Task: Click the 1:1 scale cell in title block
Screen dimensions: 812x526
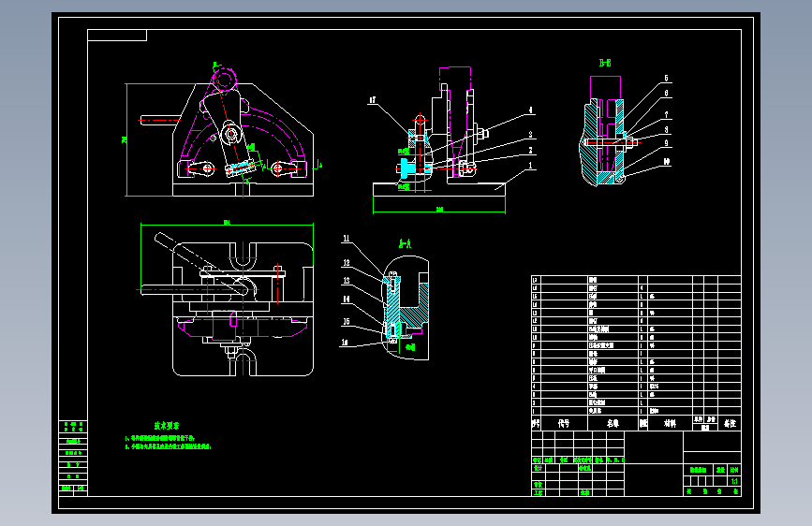Action: (735, 481)
